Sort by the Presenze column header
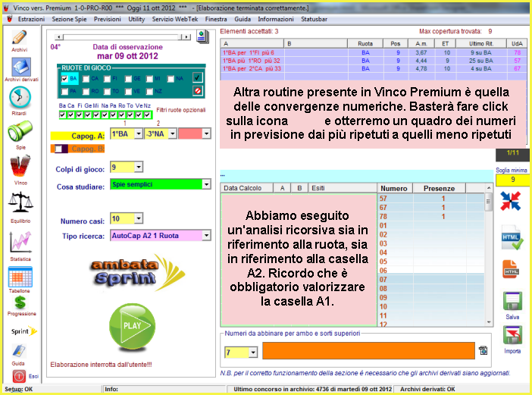 click(x=439, y=188)
